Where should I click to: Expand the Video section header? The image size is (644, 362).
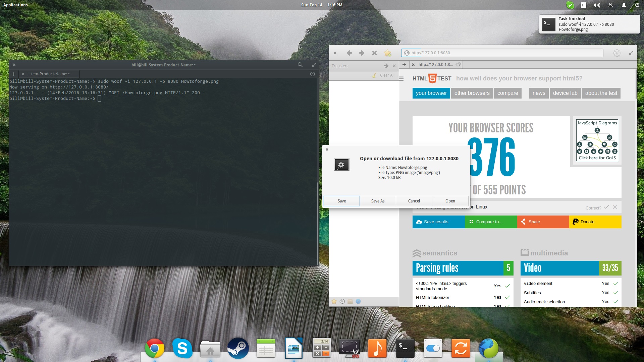tap(571, 268)
